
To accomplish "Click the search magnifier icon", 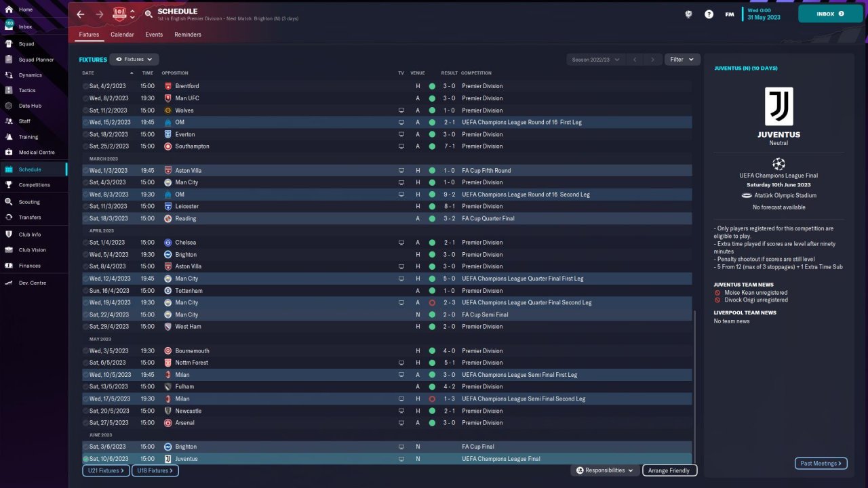I will 149,14.
